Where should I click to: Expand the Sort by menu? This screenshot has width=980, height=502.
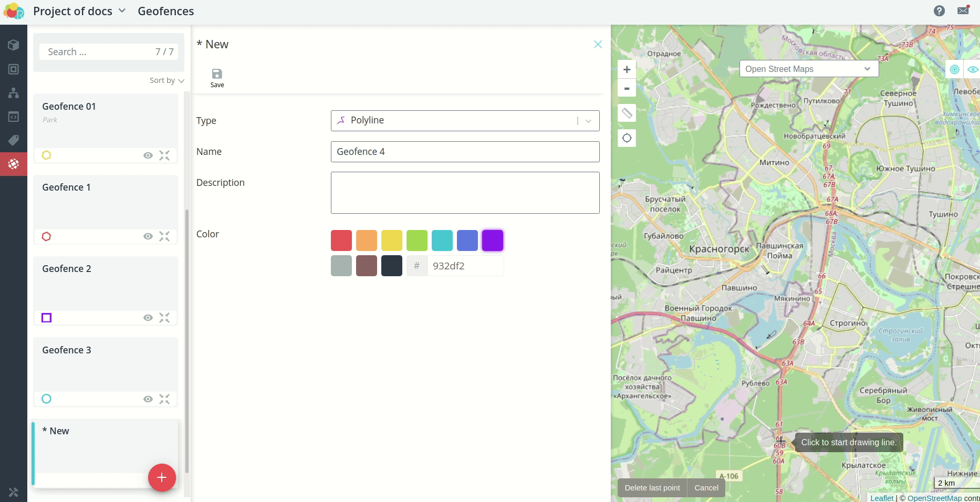[x=166, y=80]
